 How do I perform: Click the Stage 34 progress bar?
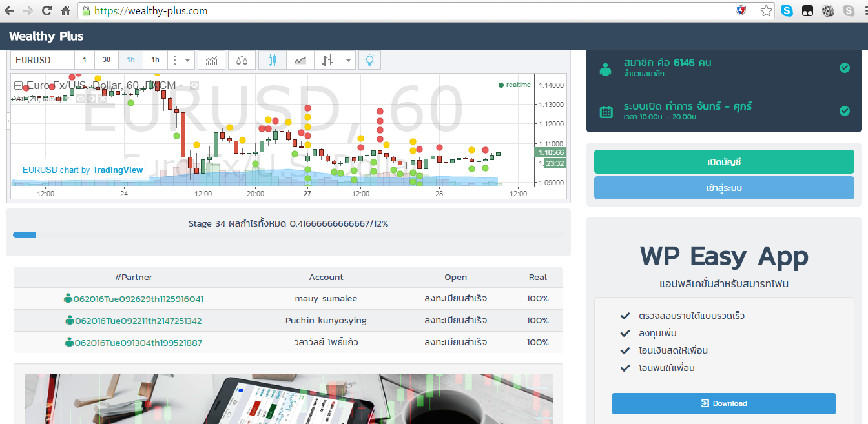tap(288, 235)
